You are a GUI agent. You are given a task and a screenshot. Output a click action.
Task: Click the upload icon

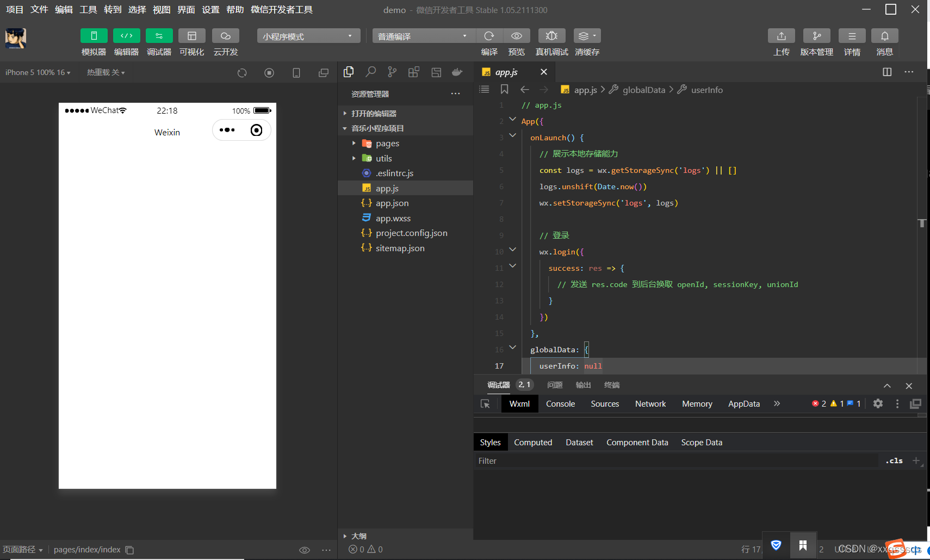[782, 36]
